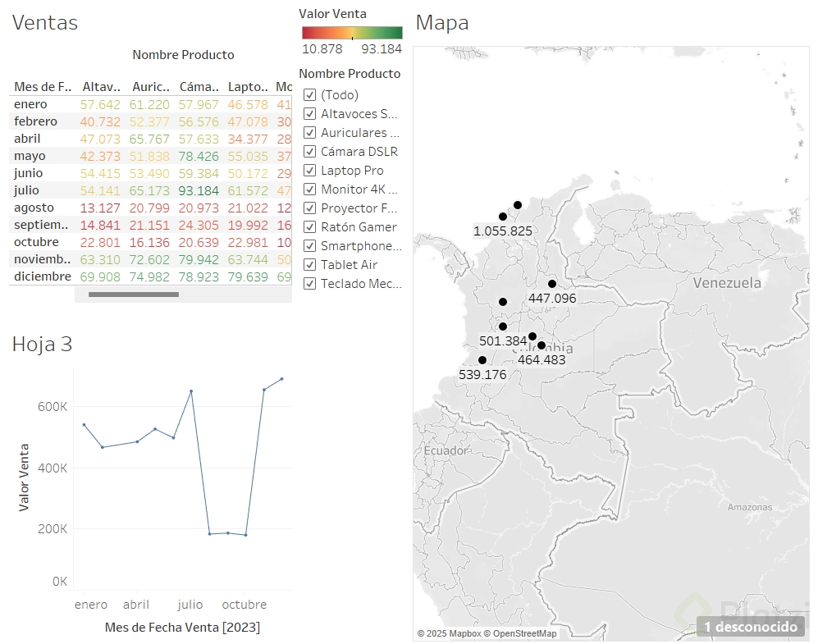818x644 pixels.
Task: Click the Altav.. column header
Action: point(101,87)
